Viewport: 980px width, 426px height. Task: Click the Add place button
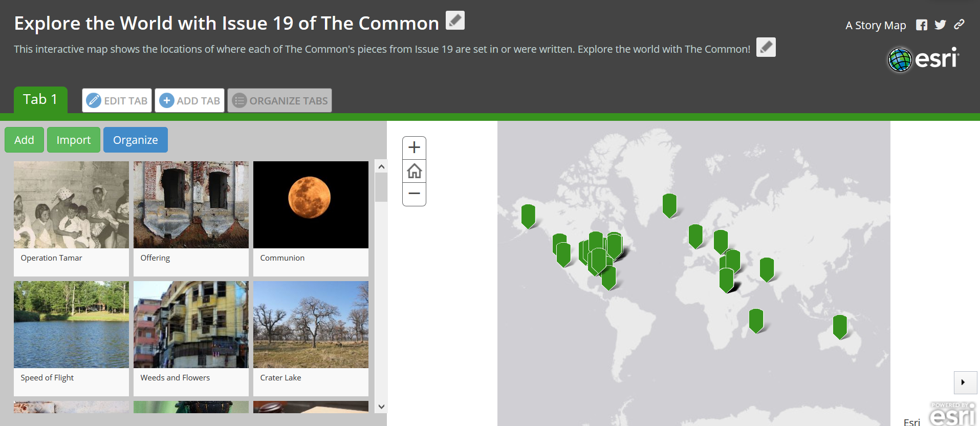click(x=24, y=140)
